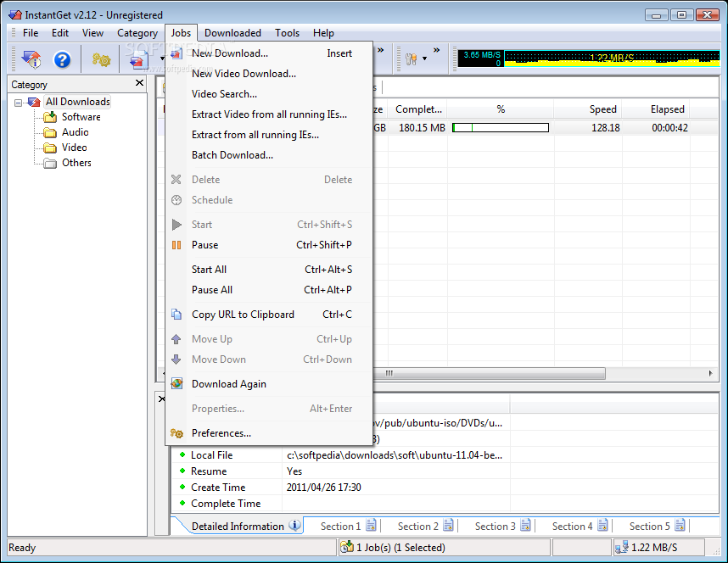Open the Category menu
This screenshot has width=728, height=563.
tap(137, 33)
